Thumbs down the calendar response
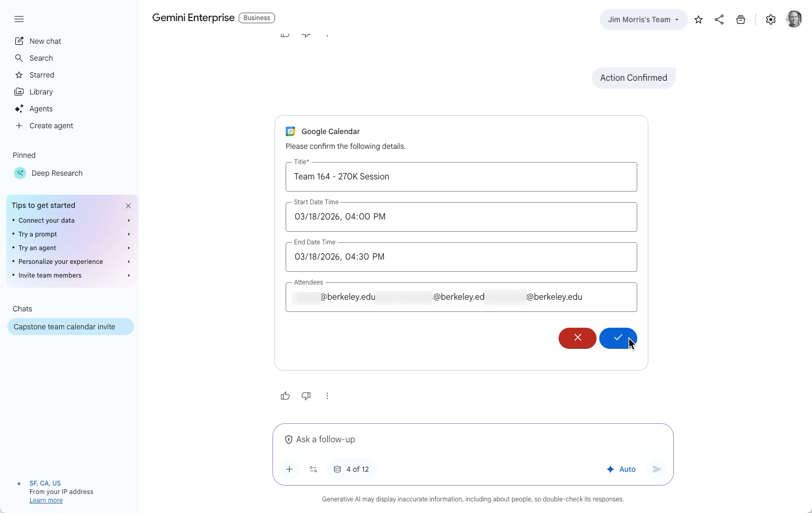 [x=306, y=396]
